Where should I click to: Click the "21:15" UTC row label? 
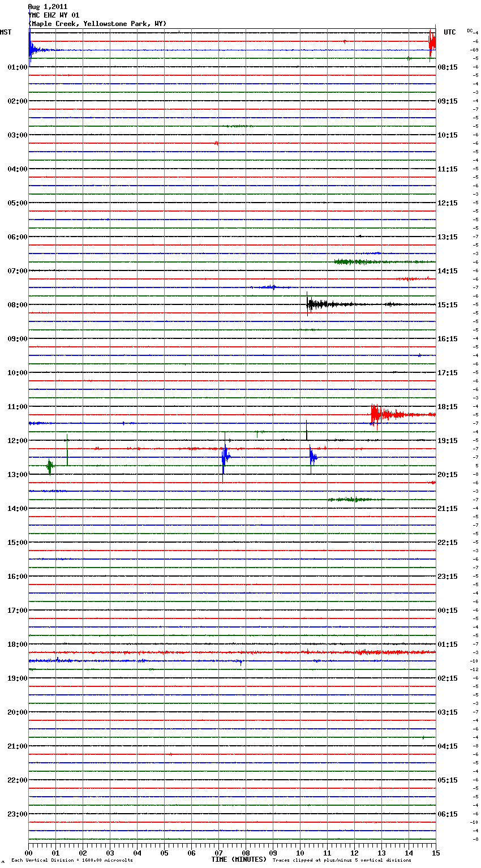(448, 509)
